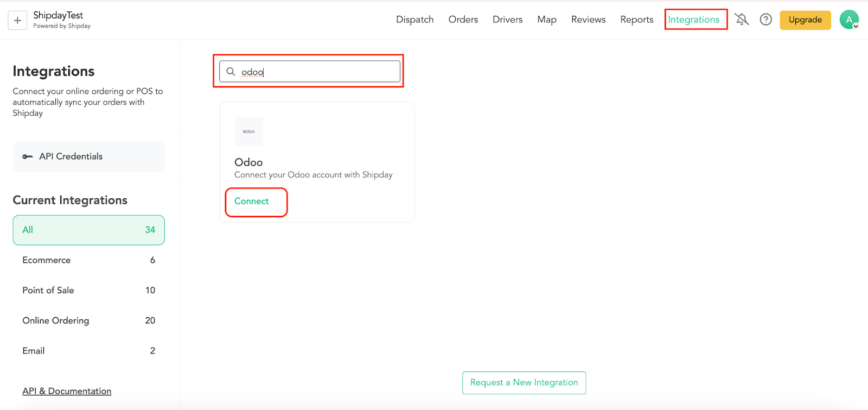Click the search magnifier icon
Screen dimensions: 868x410
pyautogui.click(x=231, y=72)
